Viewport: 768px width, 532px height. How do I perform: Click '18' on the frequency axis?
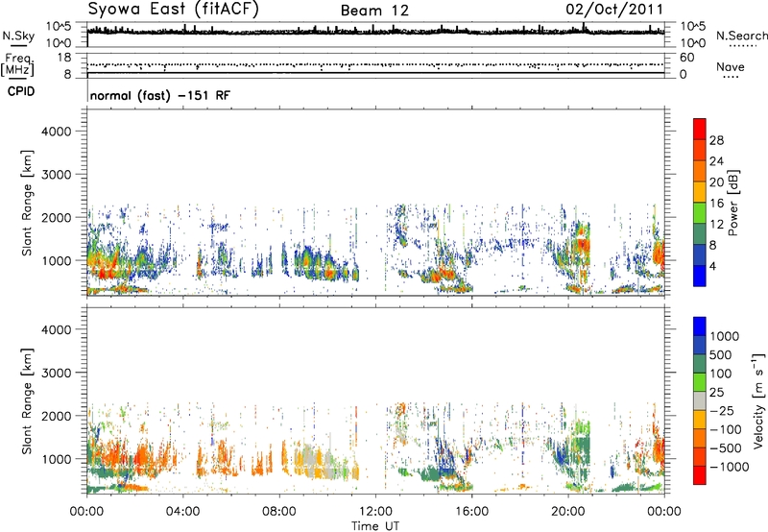point(64,58)
